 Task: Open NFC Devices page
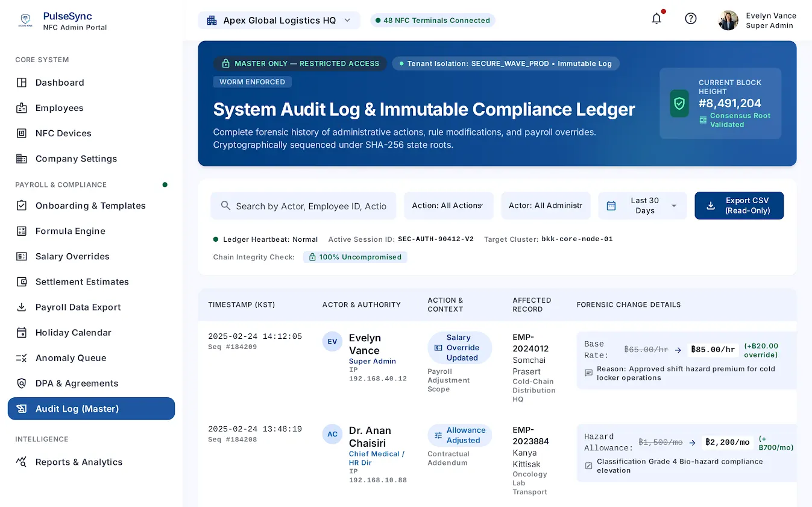pyautogui.click(x=91, y=133)
